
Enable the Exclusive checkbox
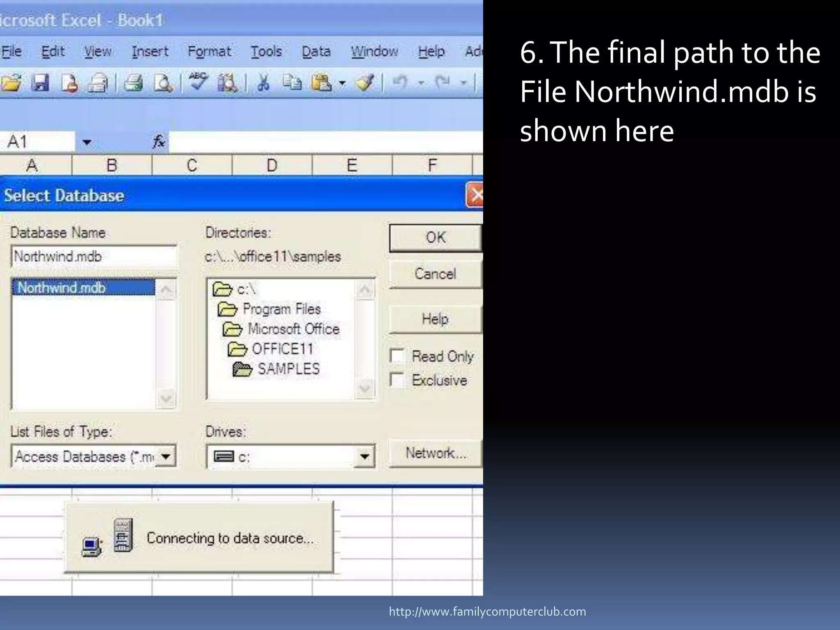397,380
